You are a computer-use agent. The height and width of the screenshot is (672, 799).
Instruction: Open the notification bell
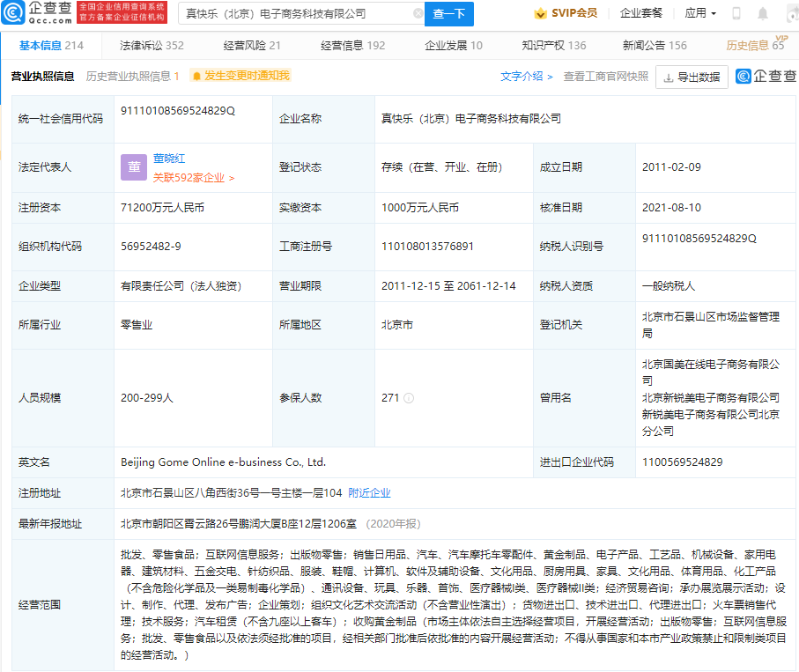click(x=762, y=14)
